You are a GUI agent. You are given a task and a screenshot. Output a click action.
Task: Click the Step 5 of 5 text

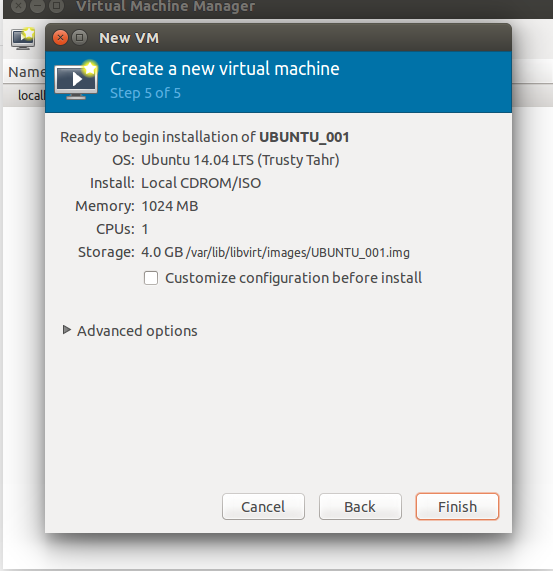145,93
